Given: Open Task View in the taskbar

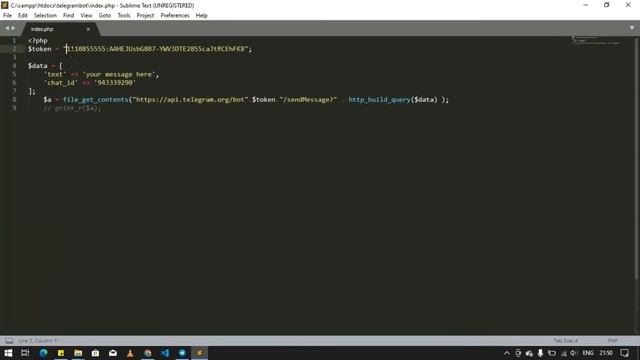Looking at the screenshot, I should click(x=25, y=353).
